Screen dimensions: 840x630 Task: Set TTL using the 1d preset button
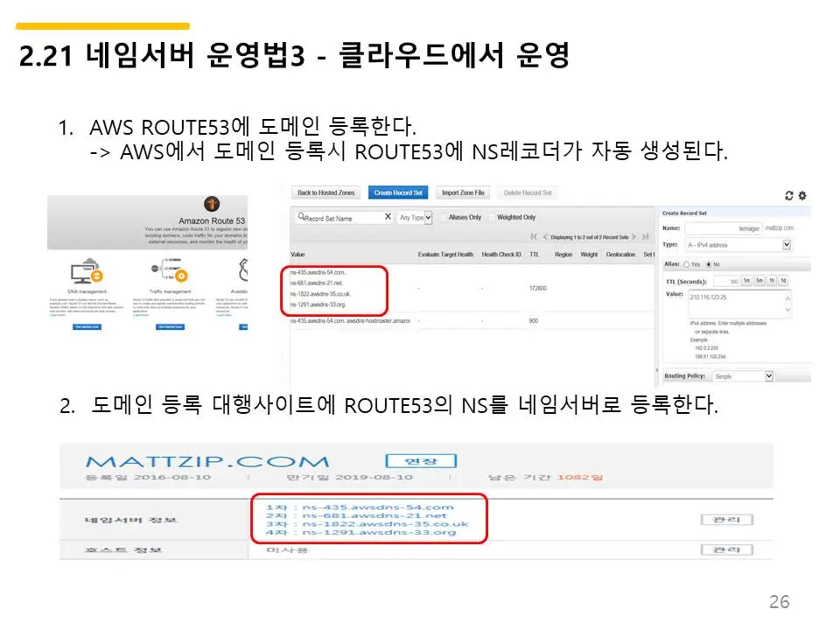pos(783,281)
